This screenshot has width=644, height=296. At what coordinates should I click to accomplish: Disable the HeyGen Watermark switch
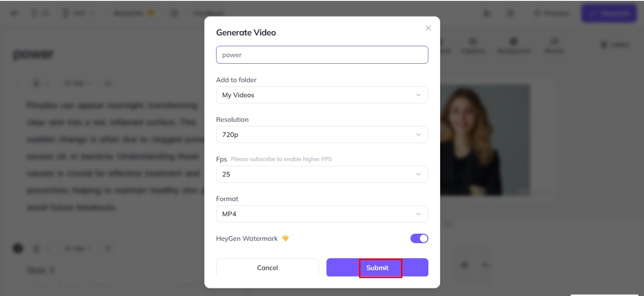pyautogui.click(x=419, y=238)
